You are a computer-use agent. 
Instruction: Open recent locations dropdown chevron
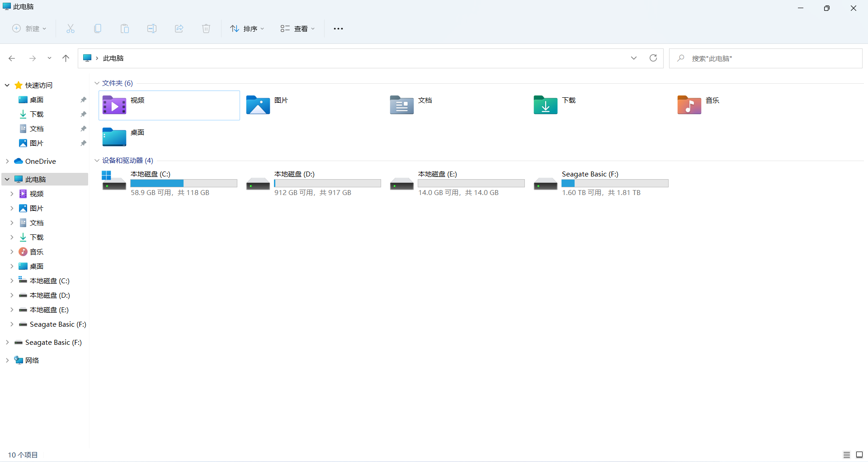[x=49, y=58]
